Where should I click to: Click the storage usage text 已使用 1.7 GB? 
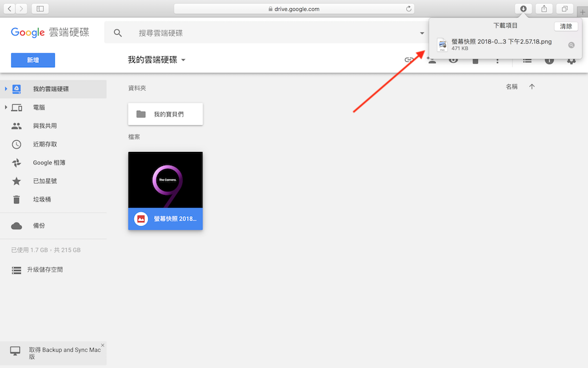(46, 250)
